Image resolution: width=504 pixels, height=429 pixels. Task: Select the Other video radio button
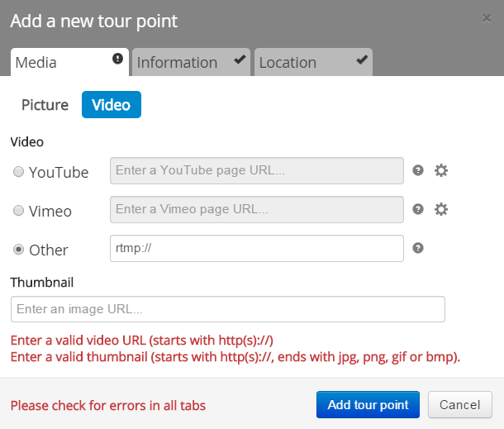click(18, 250)
